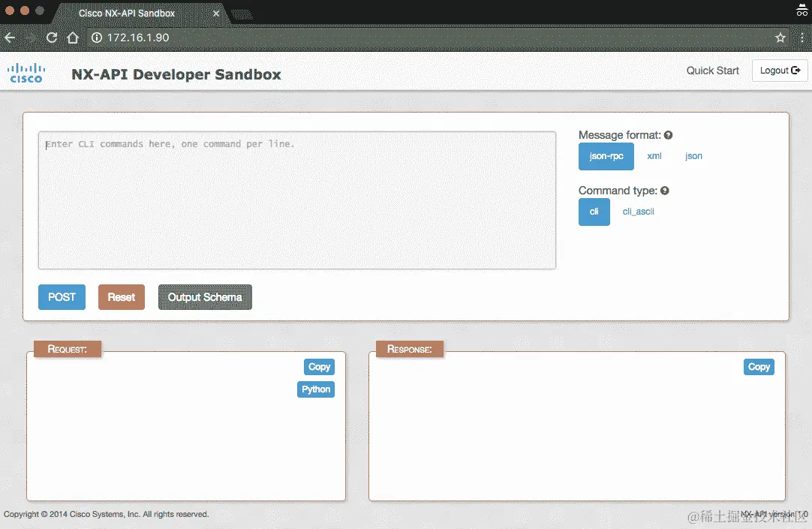Screen dimensions: 812x529
Task: Open the new tab button
Action: pos(242,14)
